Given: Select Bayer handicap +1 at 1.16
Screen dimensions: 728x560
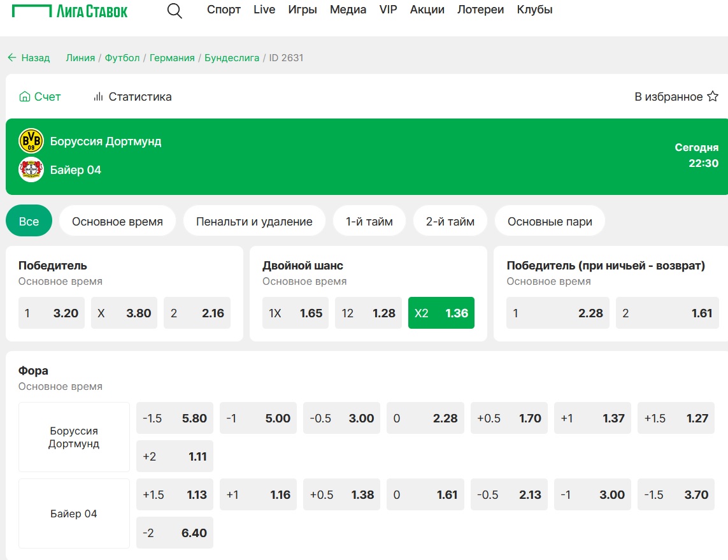Looking at the screenshot, I should [x=258, y=494].
